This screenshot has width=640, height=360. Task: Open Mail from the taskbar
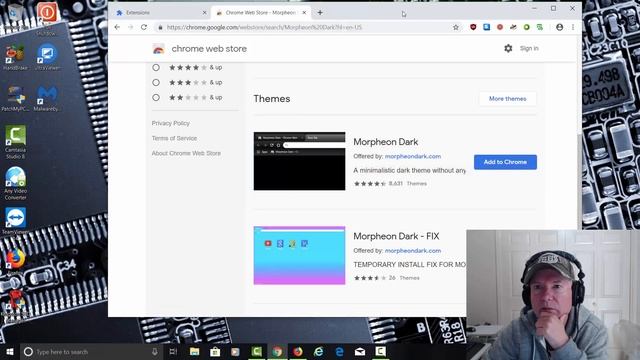[x=360, y=351]
